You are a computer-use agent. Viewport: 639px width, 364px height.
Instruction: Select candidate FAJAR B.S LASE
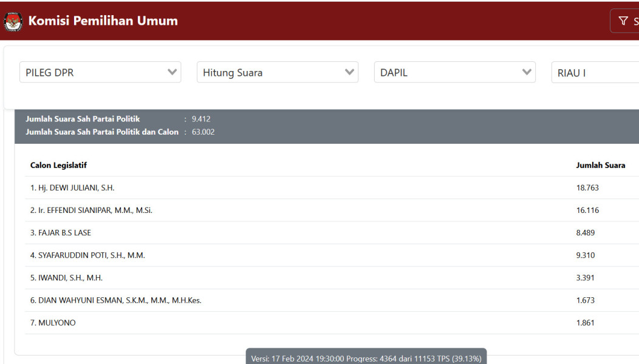[61, 232]
